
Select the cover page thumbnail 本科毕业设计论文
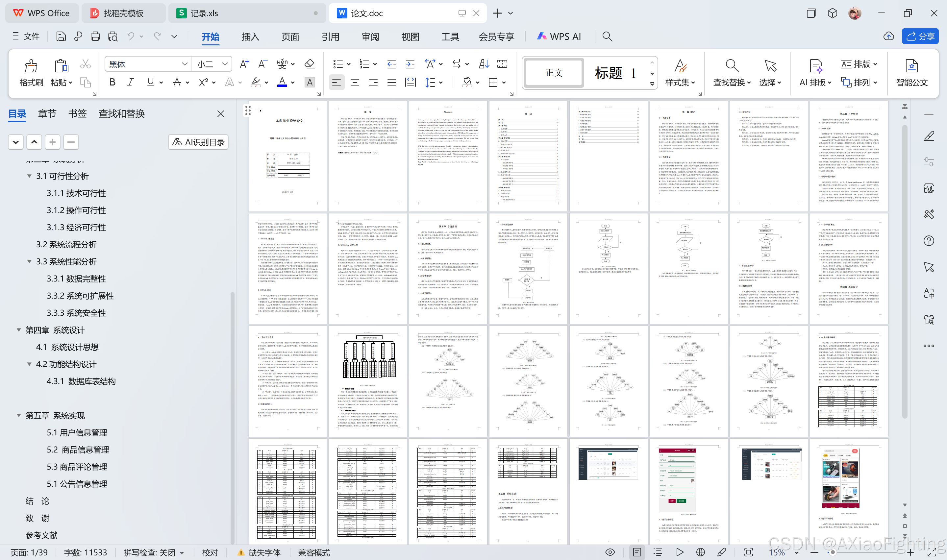[x=287, y=156]
